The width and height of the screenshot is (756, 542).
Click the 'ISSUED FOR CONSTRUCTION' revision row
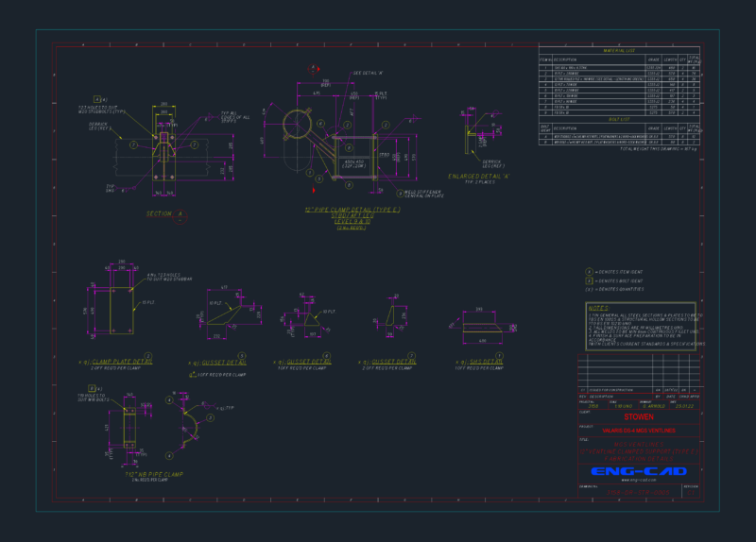[639, 390]
